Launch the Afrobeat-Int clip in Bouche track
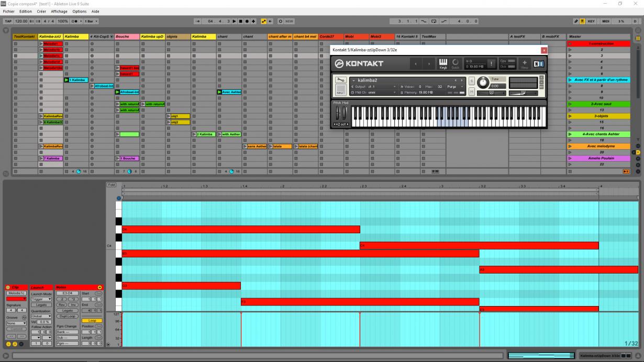The image size is (644, 362). [118, 92]
